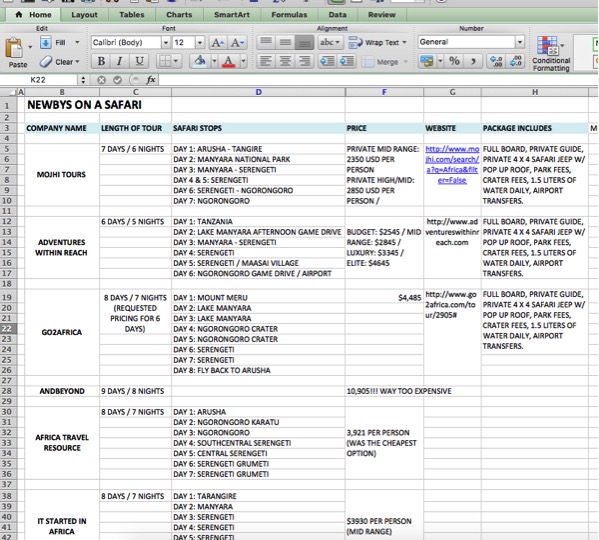Open the mojhi.com website link
This screenshot has width=599, height=540.
pos(452,165)
